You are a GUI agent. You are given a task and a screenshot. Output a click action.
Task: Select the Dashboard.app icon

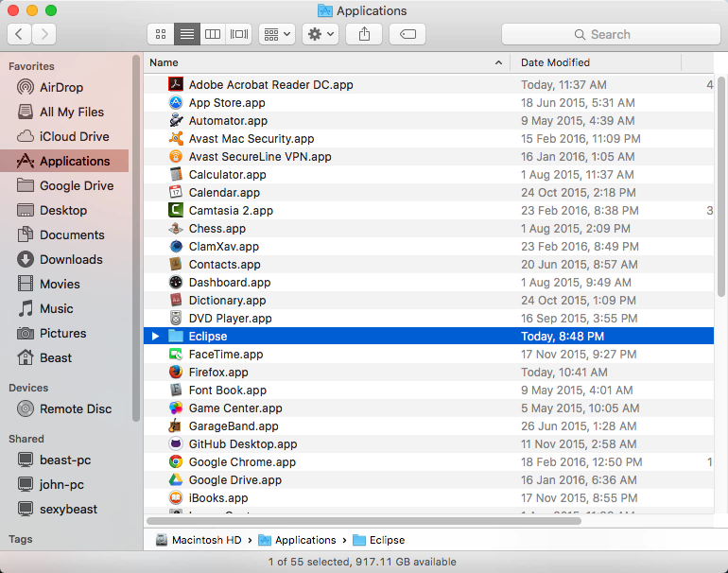pos(176,283)
